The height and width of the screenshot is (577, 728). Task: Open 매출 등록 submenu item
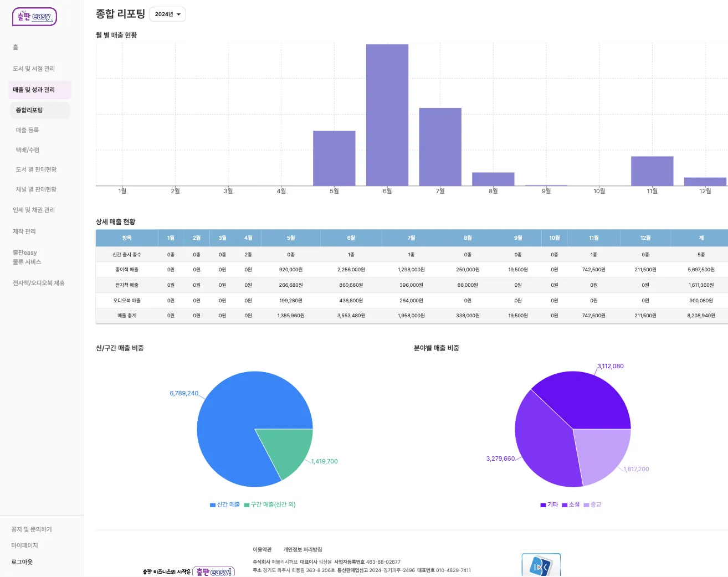pyautogui.click(x=27, y=130)
